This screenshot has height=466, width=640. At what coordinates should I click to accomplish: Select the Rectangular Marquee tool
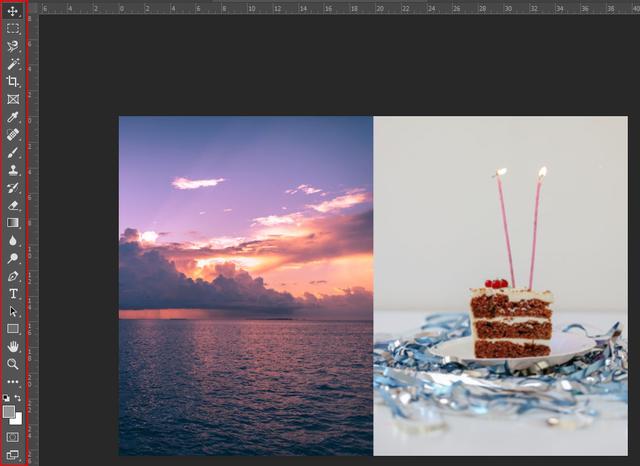coord(13,29)
